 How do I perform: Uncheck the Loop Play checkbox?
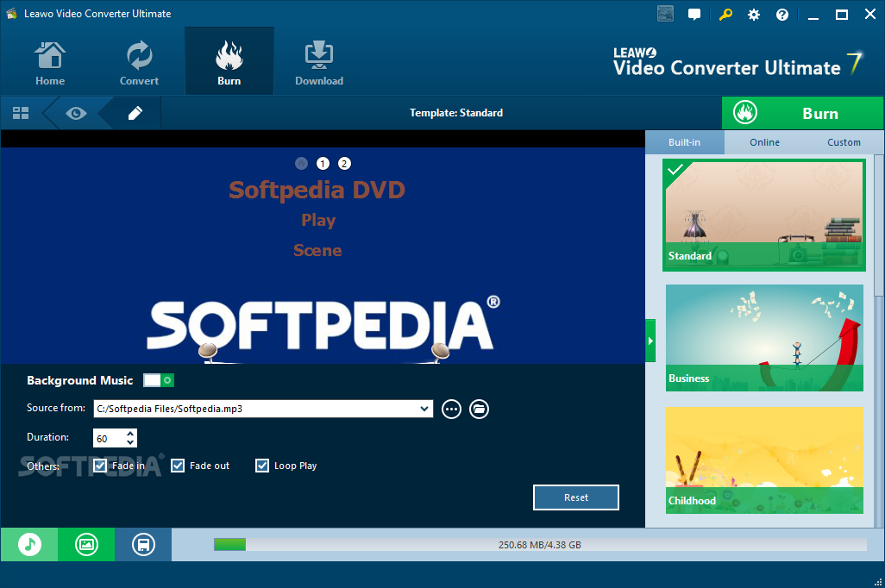262,466
